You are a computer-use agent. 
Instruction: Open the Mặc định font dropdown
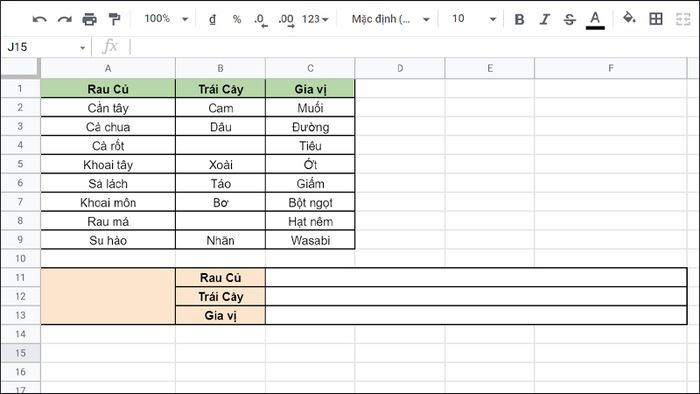coord(390,19)
